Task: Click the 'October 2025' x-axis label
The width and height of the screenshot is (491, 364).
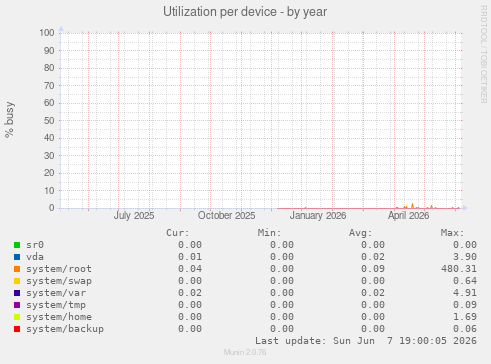Action: (227, 216)
